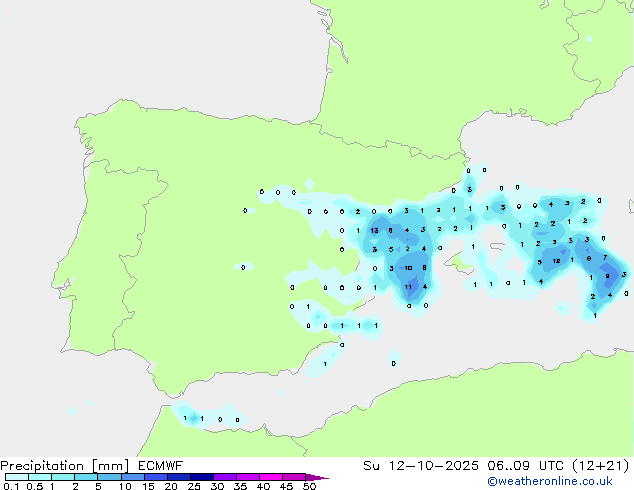Click the 45–50 mm legend color swatch
Viewport: 634px width, 490px height.
294,477
